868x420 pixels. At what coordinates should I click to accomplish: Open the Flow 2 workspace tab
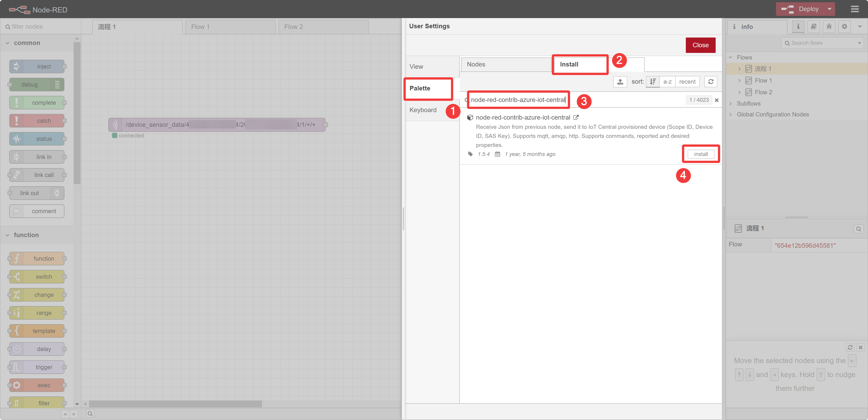point(323,27)
